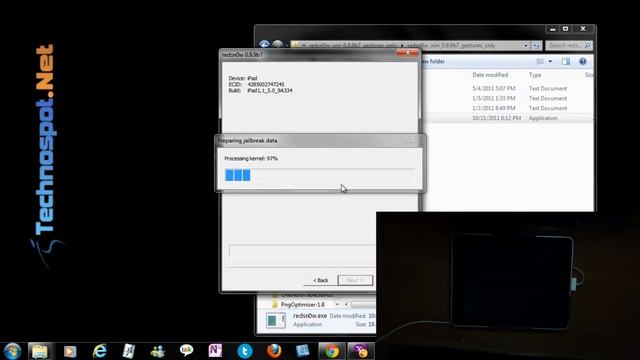
Task: Switch to Google Chrome on taskbar
Action: 332,351
